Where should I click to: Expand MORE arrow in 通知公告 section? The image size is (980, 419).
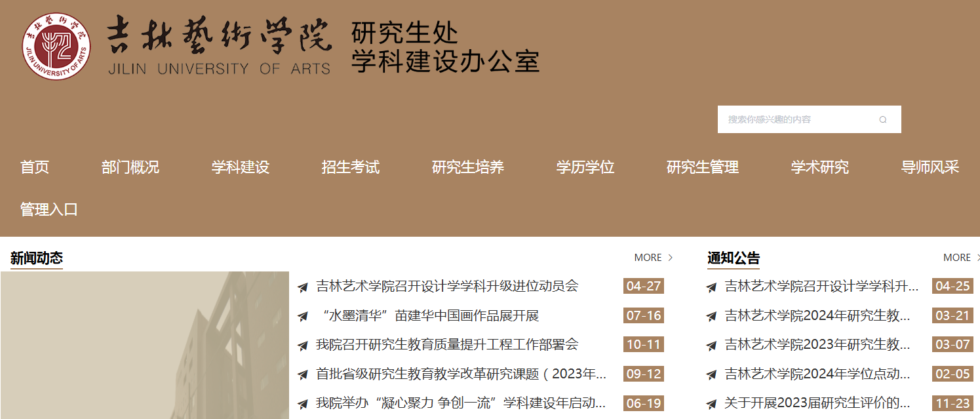click(x=977, y=258)
